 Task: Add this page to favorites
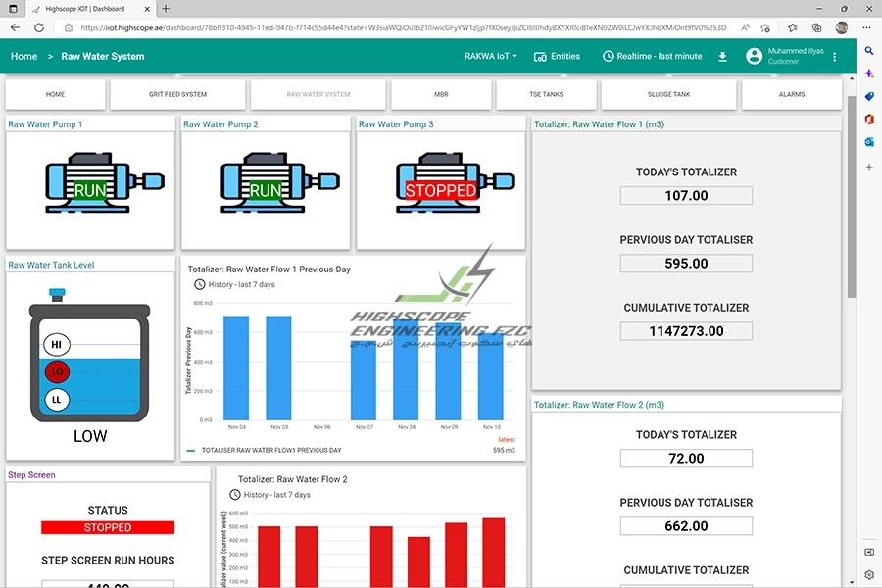click(x=765, y=27)
